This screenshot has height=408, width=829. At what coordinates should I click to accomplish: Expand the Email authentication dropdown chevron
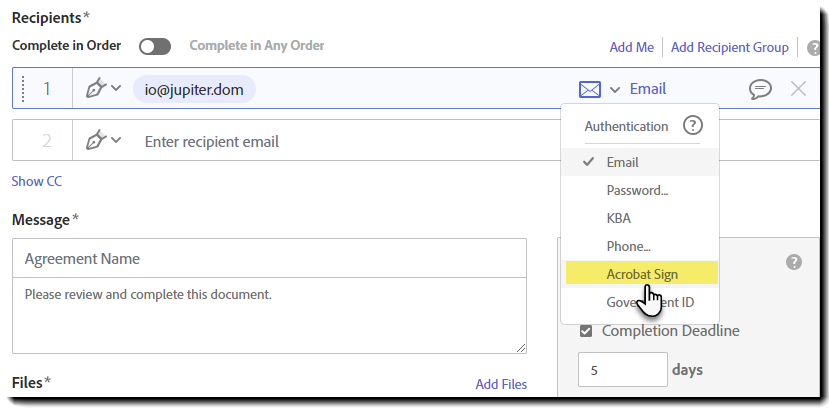coord(615,89)
